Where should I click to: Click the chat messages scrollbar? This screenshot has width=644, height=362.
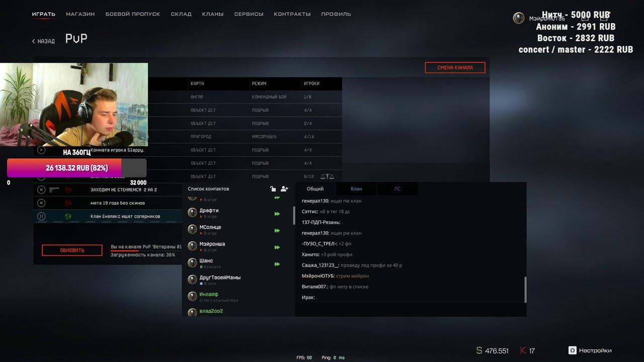525,290
